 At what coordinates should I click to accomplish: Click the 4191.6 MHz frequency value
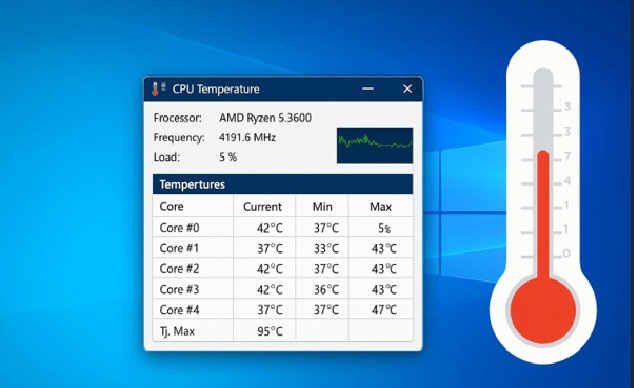pos(247,137)
